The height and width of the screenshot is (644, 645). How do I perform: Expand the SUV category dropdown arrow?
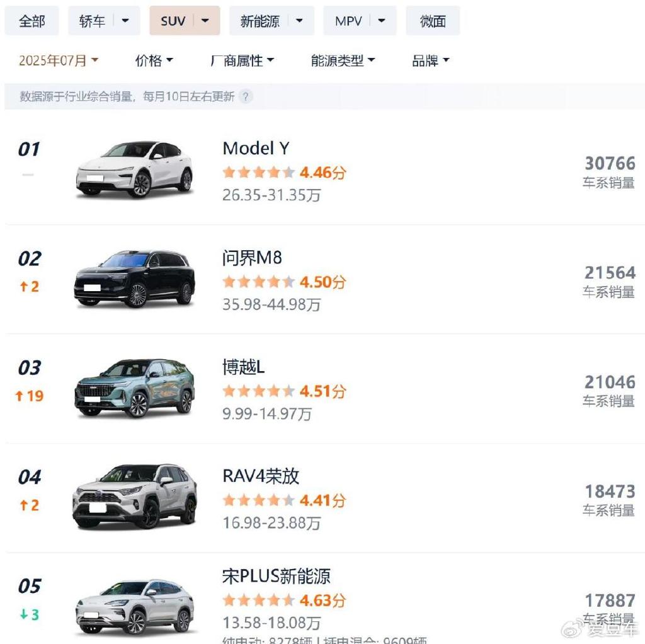tap(205, 21)
